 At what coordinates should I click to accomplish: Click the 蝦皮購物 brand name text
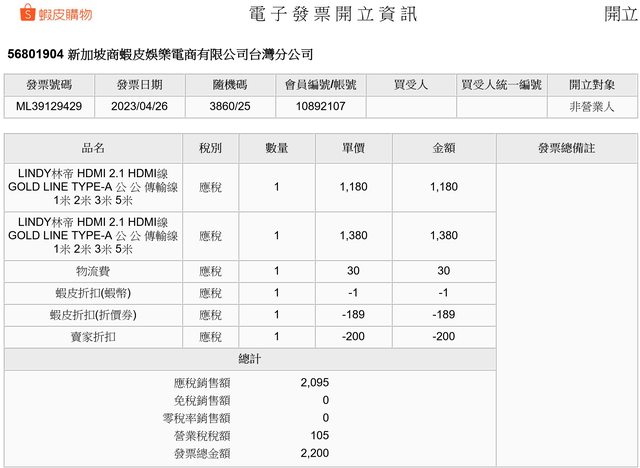point(66,15)
